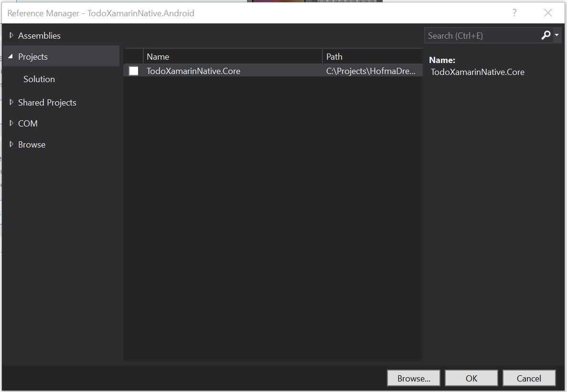
Task: Expand the COM category arrow
Action: tap(11, 123)
